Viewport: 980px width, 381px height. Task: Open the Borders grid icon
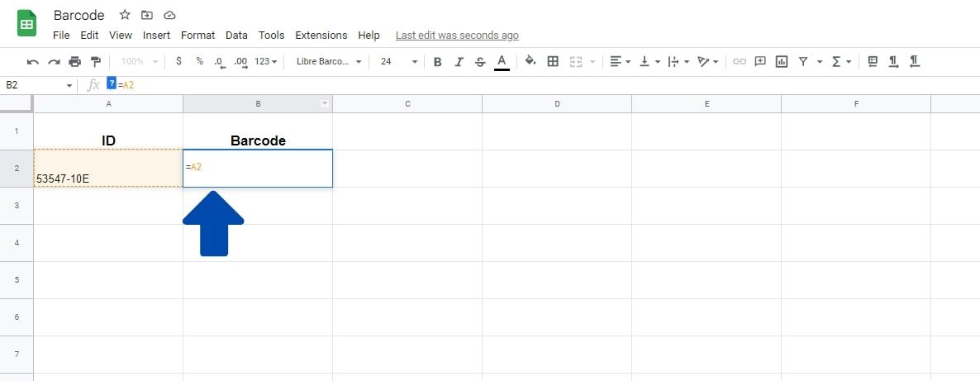click(x=553, y=61)
